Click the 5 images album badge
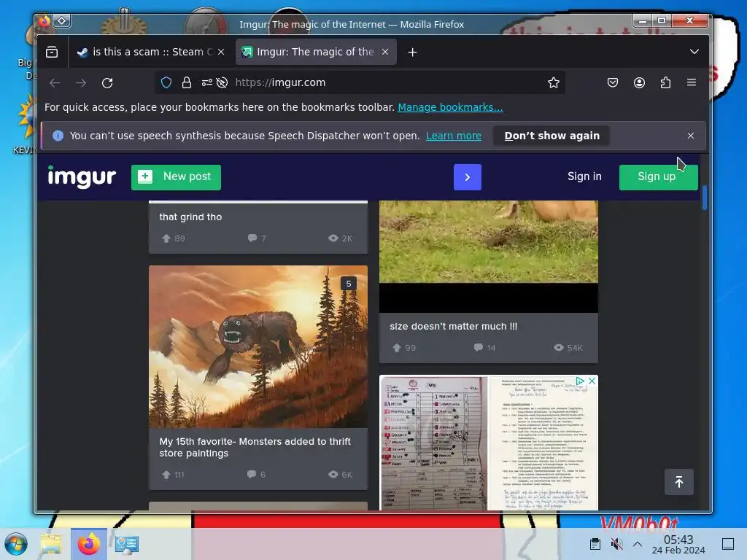 pyautogui.click(x=349, y=284)
